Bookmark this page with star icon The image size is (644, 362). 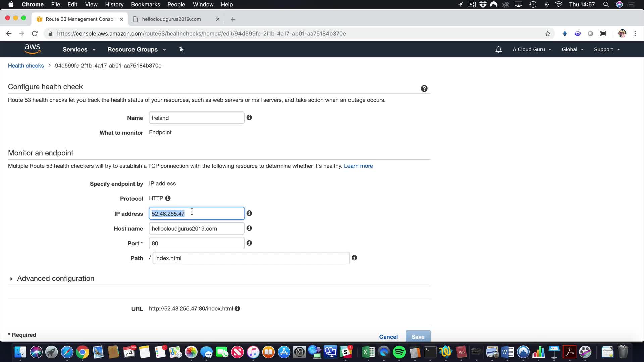(548, 34)
